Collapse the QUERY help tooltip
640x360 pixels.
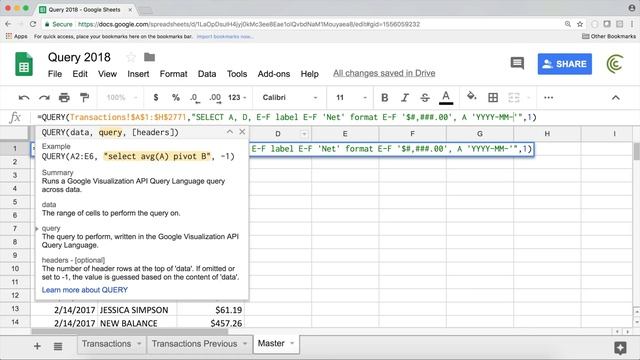[x=230, y=132]
